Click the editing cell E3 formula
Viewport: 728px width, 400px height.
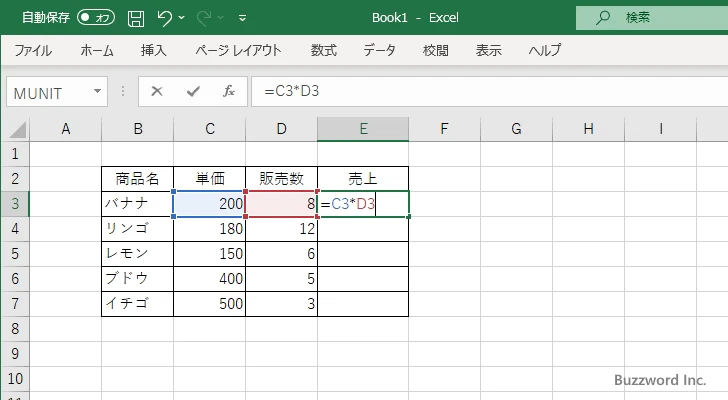[x=363, y=204]
